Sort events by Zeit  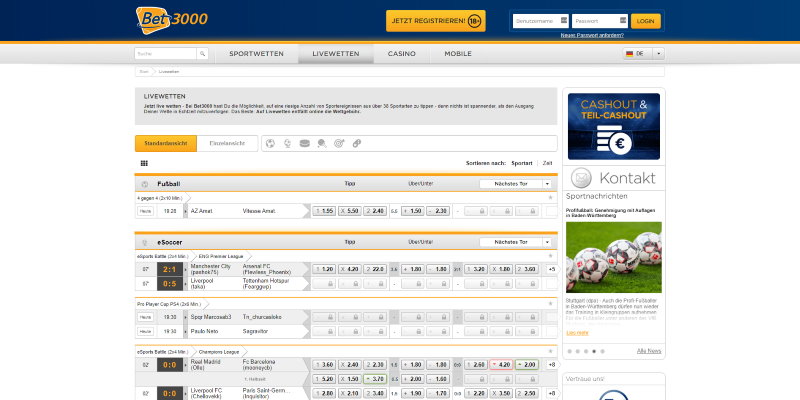pos(547,163)
